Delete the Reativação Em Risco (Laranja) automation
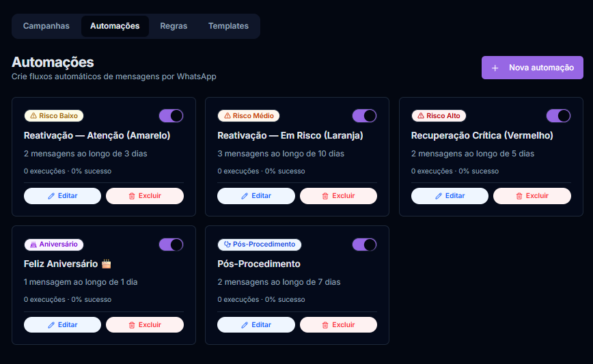This screenshot has width=593, height=364. pyautogui.click(x=338, y=196)
